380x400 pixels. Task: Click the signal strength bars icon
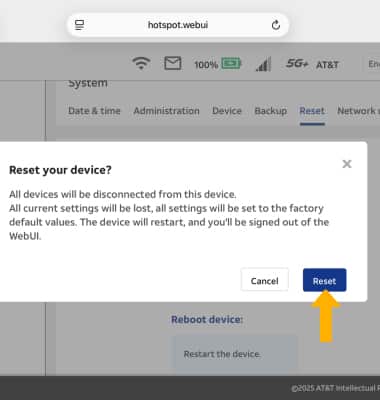point(263,64)
